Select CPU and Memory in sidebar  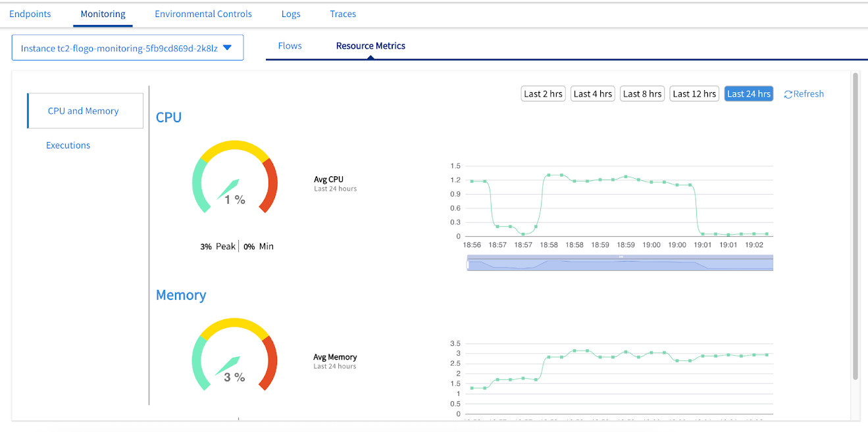point(84,111)
